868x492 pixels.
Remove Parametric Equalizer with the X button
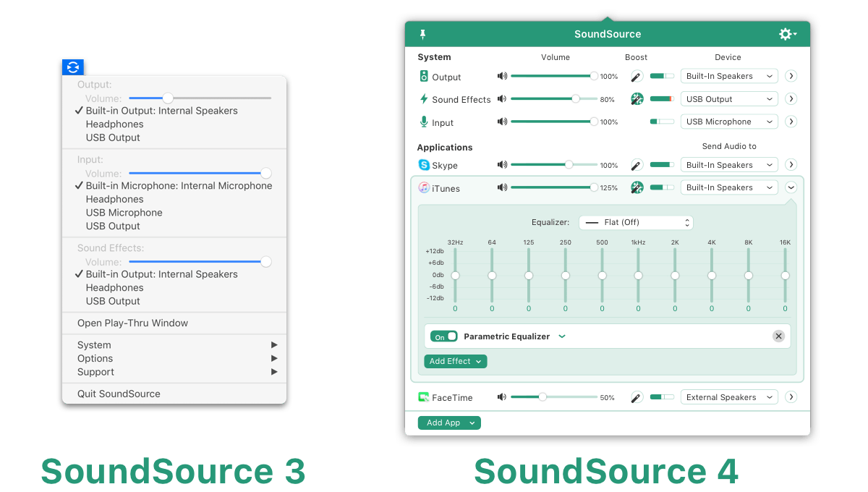778,336
